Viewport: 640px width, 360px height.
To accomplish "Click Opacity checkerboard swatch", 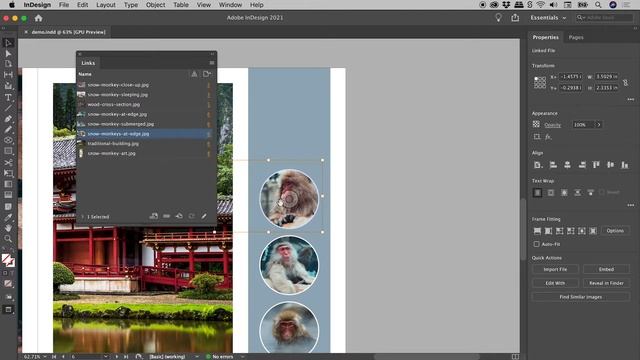I will tap(536, 124).
